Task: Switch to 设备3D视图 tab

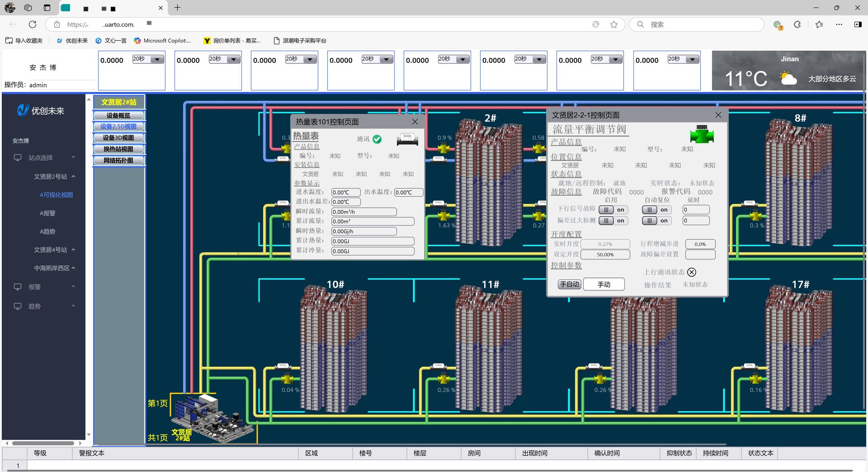Action: (x=118, y=137)
